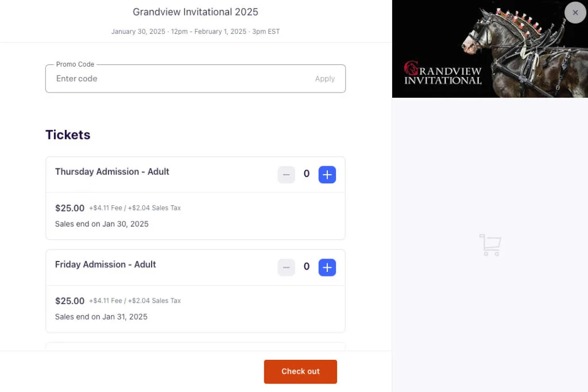Click the event date and time line
The height and width of the screenshot is (392, 588).
coord(195,32)
